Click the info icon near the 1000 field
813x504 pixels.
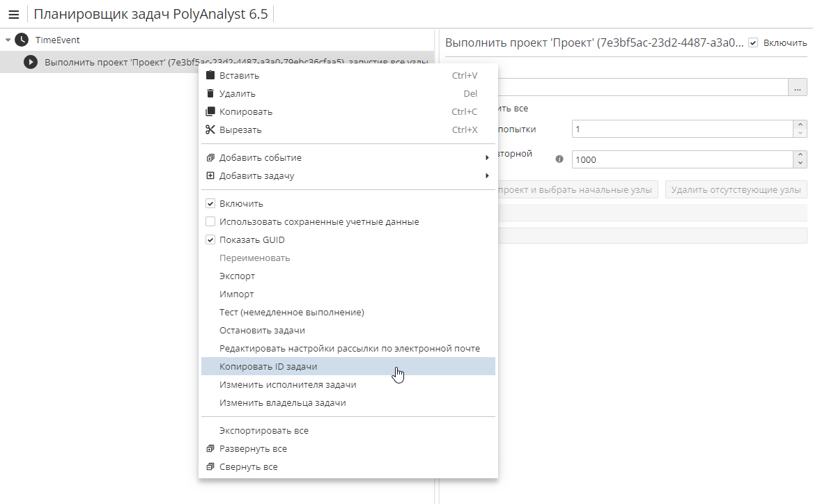pyautogui.click(x=559, y=159)
